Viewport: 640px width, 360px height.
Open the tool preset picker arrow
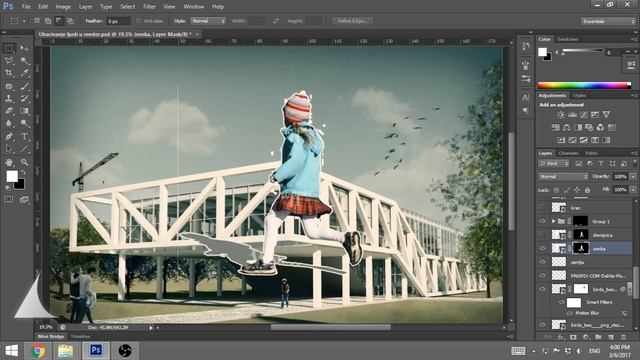[24, 21]
